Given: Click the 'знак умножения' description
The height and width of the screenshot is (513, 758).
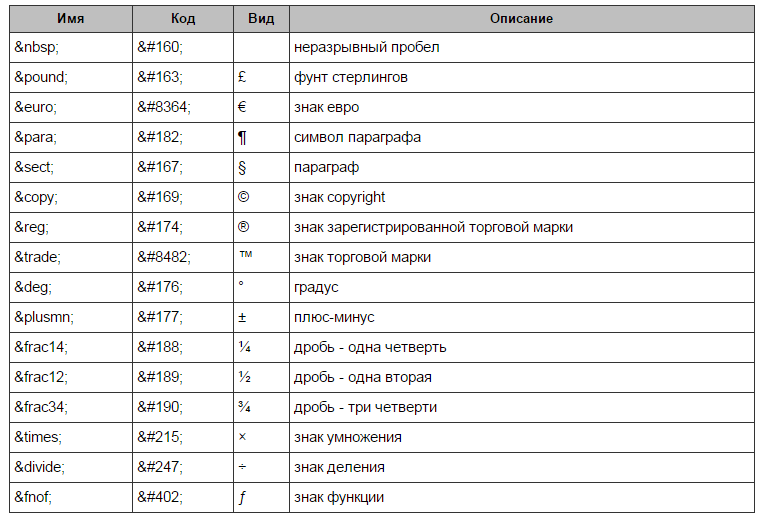Looking at the screenshot, I should (348, 437).
